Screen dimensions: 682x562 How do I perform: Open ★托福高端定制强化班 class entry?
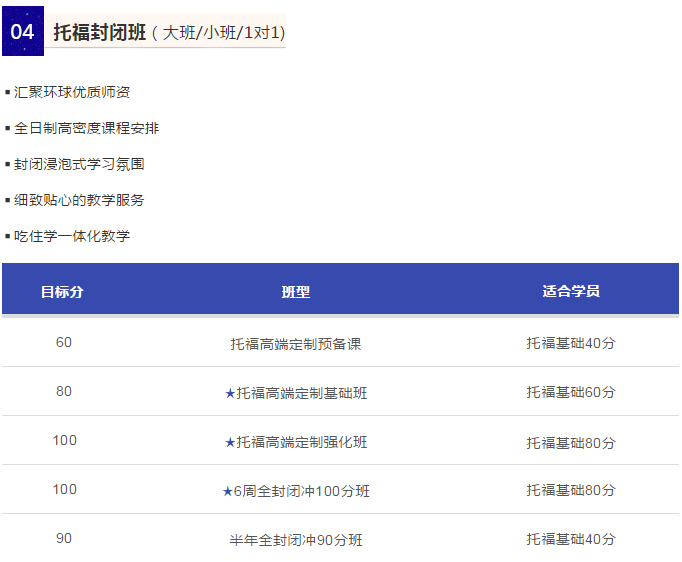click(296, 442)
